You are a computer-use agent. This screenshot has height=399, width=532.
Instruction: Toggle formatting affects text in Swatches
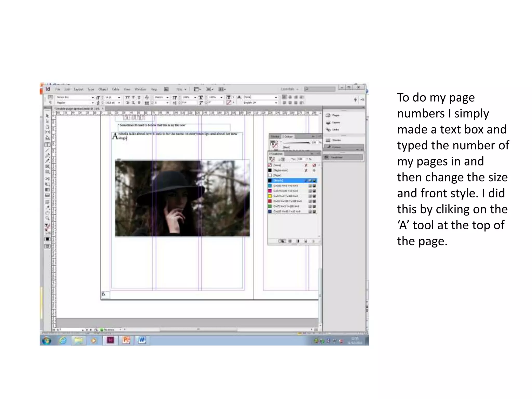click(283, 159)
